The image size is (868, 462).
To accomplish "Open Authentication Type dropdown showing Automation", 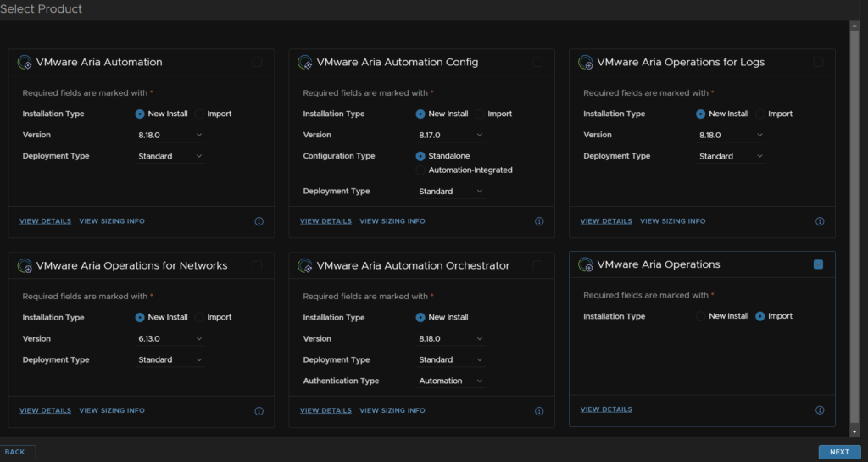I will 451,381.
